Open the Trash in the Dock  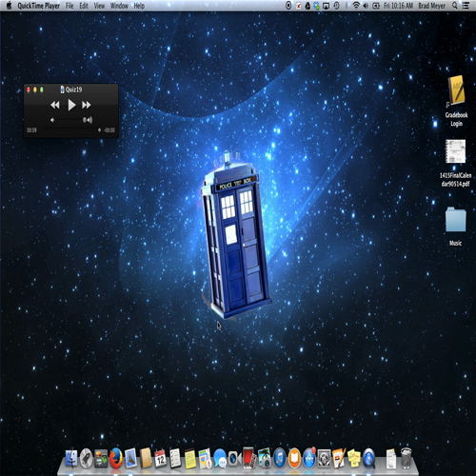(407, 458)
